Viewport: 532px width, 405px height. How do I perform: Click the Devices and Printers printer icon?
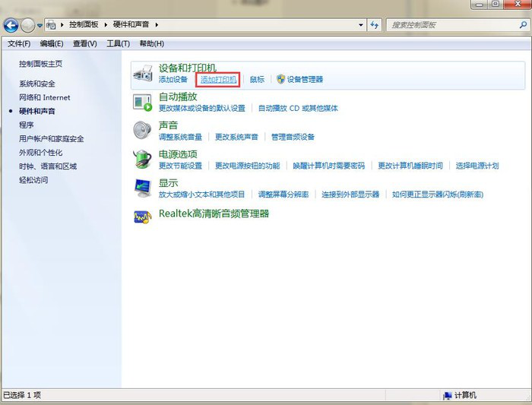click(142, 73)
